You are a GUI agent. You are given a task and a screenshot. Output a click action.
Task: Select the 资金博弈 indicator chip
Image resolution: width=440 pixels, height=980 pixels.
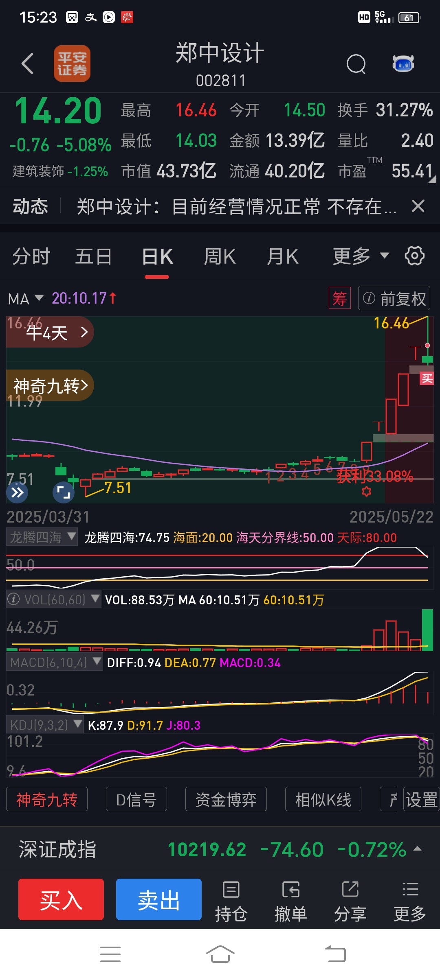[226, 800]
